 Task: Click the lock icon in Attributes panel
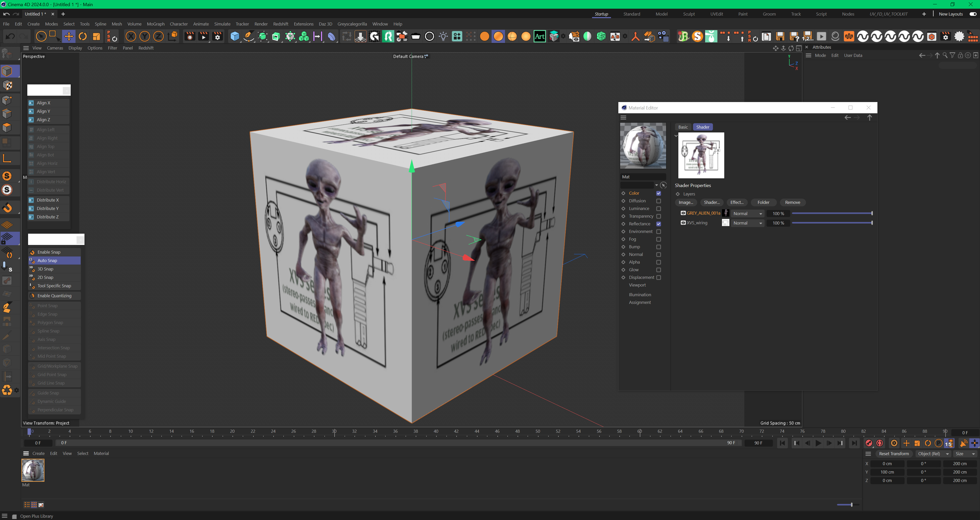pos(960,56)
